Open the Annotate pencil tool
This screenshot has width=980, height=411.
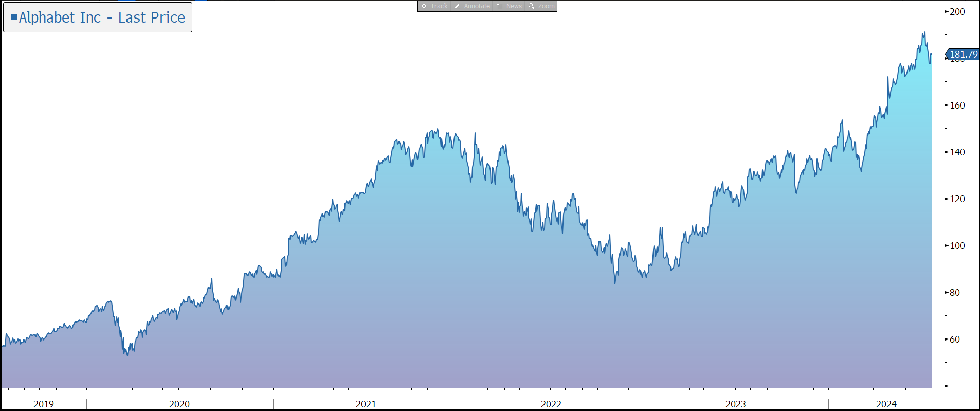(473, 6)
